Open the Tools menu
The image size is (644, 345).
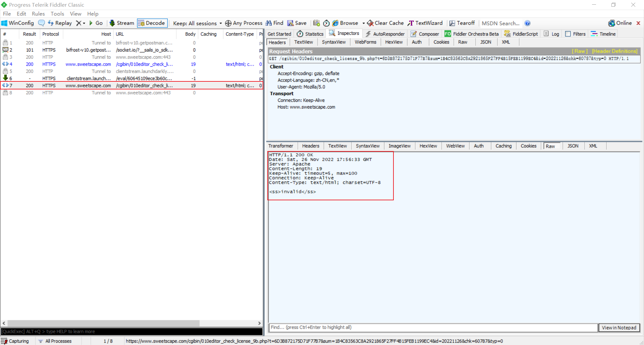[57, 14]
